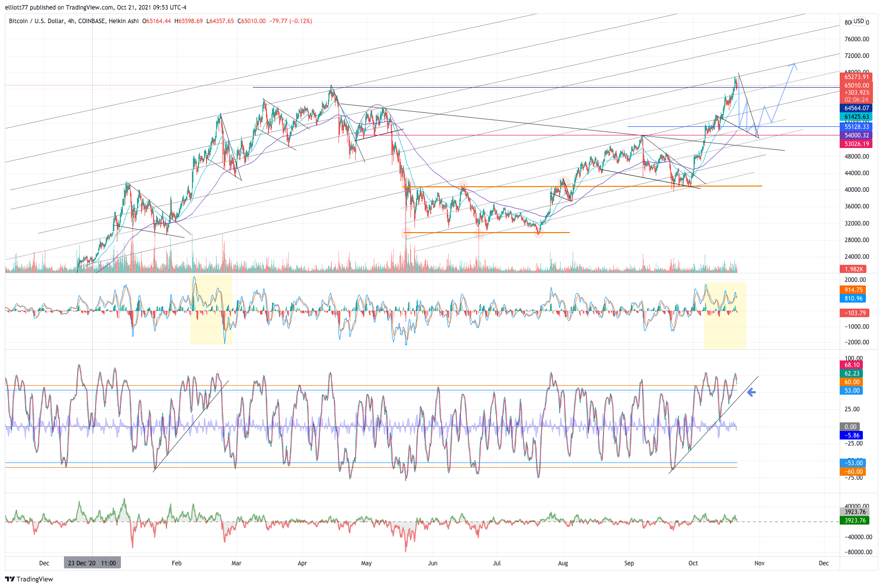Viewport: 883px width, 588px height.
Task: Click the 24000.00 price axis tick
Action: [857, 257]
